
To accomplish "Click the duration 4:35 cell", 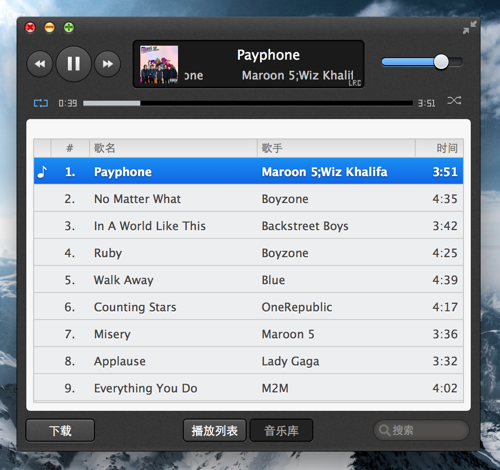I will pyautogui.click(x=445, y=199).
